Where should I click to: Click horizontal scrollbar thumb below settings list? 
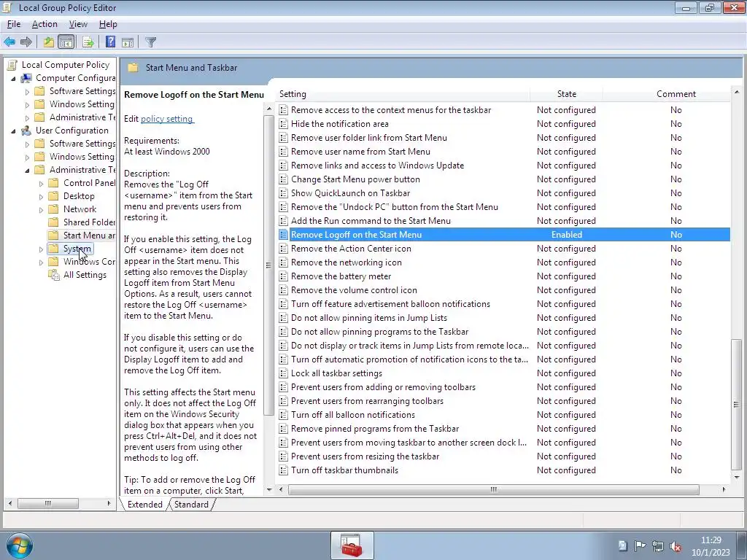494,489
